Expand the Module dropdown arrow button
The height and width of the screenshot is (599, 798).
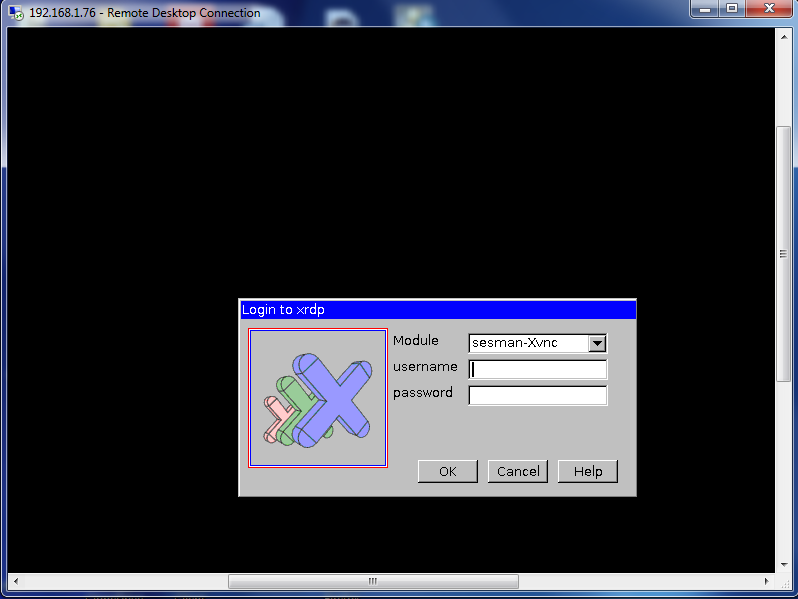(597, 343)
